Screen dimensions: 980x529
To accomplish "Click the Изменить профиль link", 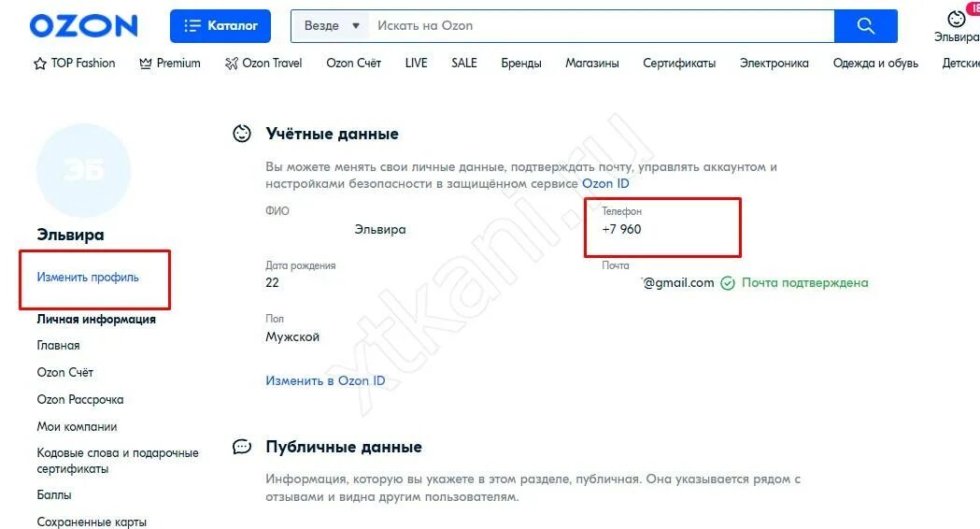I will pyautogui.click(x=88, y=277).
